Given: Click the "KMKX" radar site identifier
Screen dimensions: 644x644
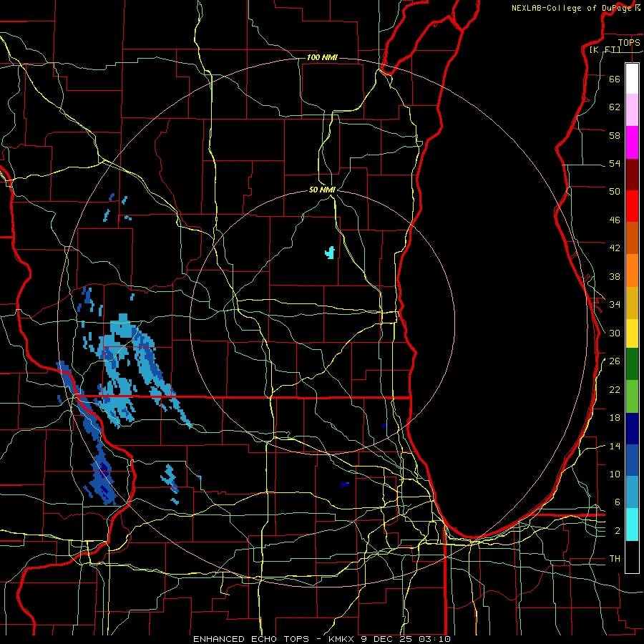Looking at the screenshot, I should [343, 639].
